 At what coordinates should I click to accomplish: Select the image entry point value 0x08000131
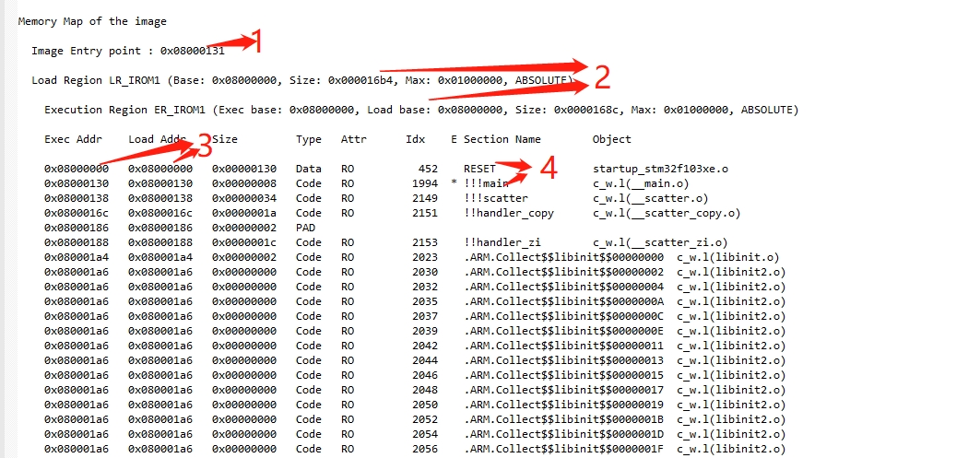pos(192,51)
